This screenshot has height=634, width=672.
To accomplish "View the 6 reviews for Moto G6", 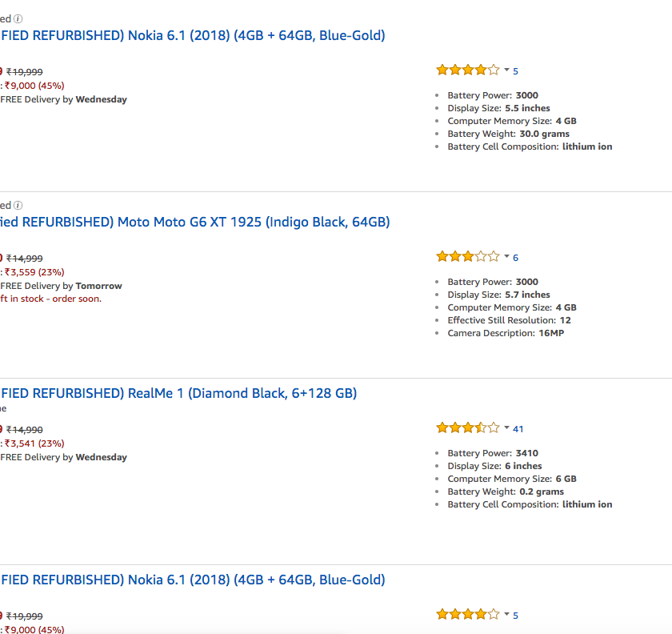I will 516,257.
